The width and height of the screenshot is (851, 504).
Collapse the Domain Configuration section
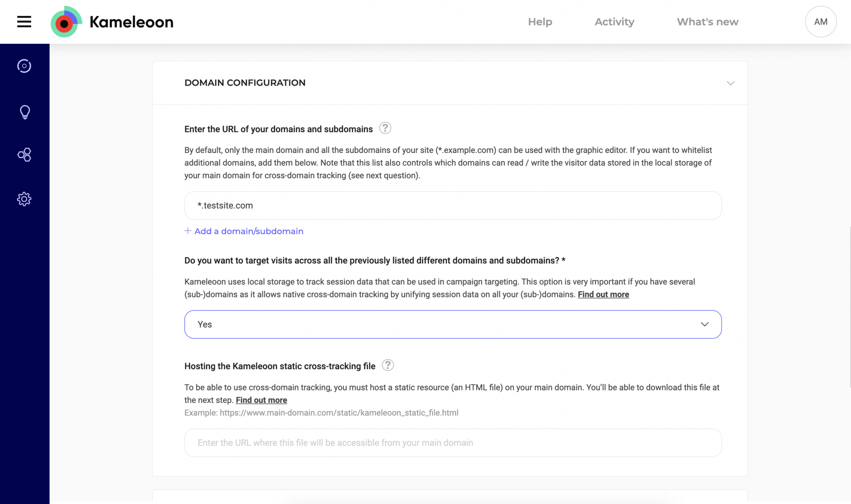730,83
